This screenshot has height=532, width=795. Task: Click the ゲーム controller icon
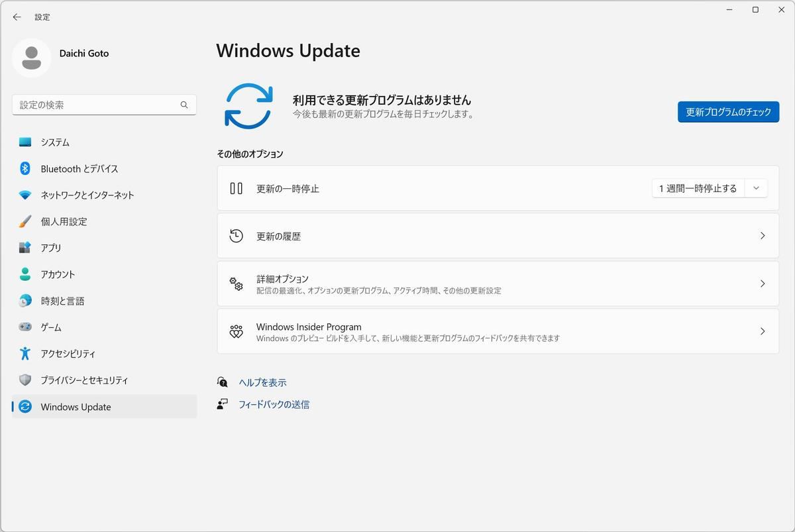tap(25, 327)
